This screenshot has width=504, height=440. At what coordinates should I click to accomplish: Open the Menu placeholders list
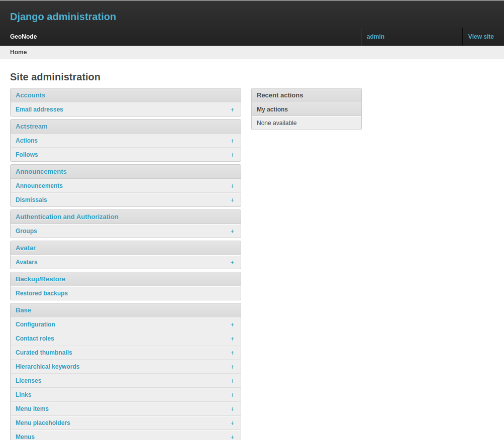pos(43,423)
